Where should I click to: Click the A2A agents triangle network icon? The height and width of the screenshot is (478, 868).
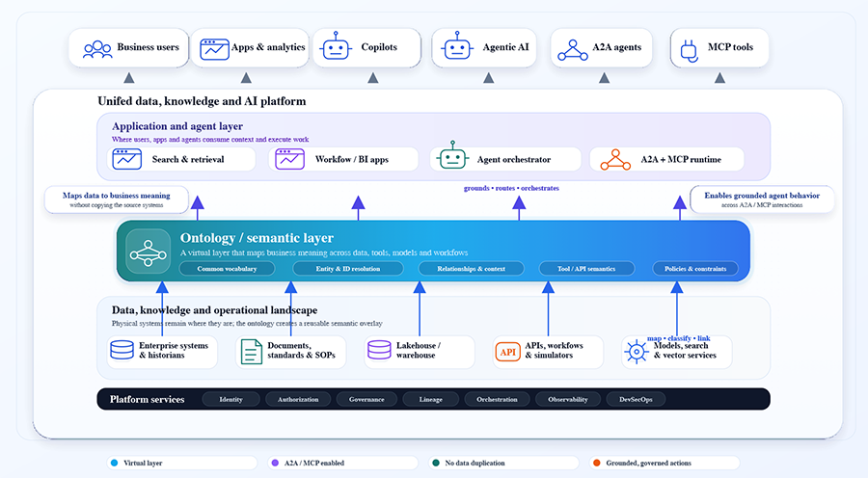[573, 47]
